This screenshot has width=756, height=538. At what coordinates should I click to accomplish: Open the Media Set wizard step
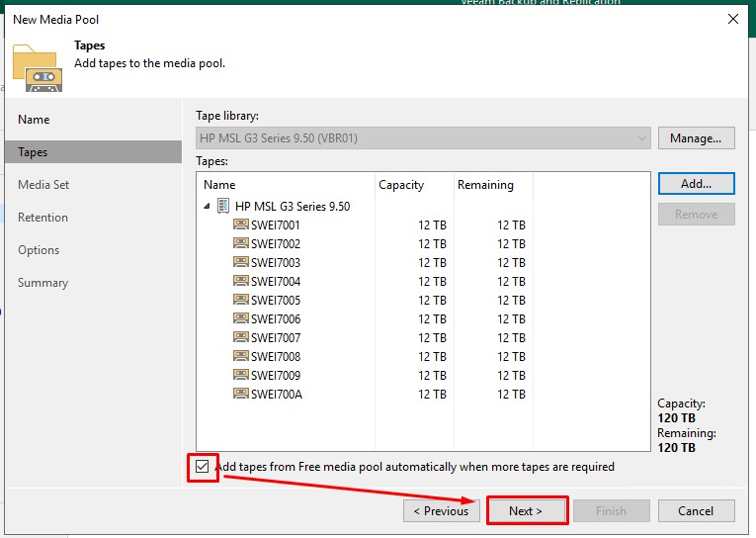43,185
